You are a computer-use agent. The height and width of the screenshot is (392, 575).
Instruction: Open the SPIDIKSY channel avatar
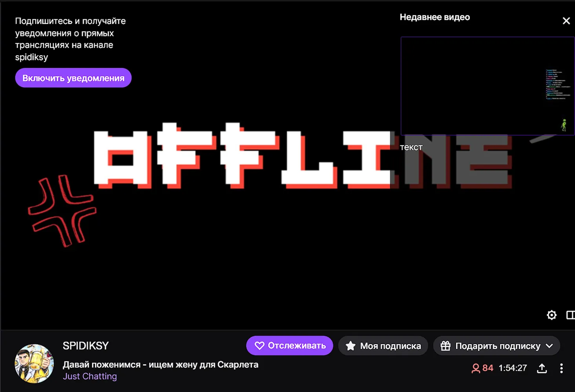coord(34,363)
